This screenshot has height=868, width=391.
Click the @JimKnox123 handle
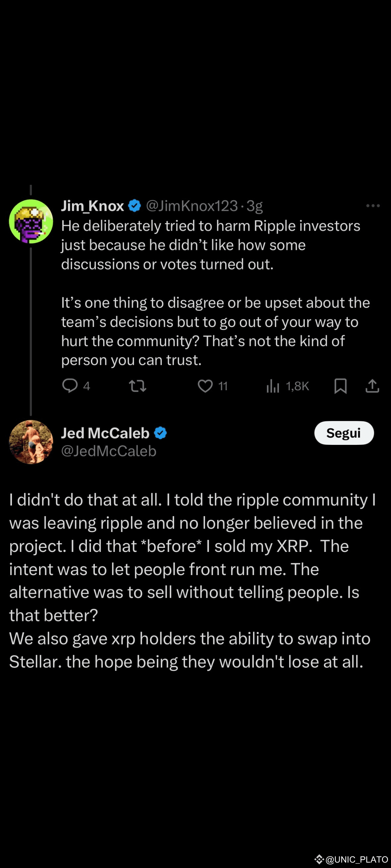tap(192, 206)
